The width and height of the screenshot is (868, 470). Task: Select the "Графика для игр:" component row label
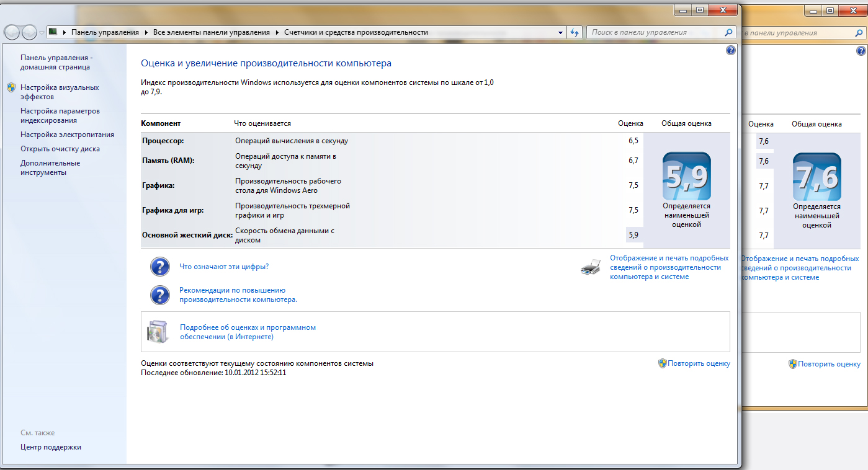[172, 210]
